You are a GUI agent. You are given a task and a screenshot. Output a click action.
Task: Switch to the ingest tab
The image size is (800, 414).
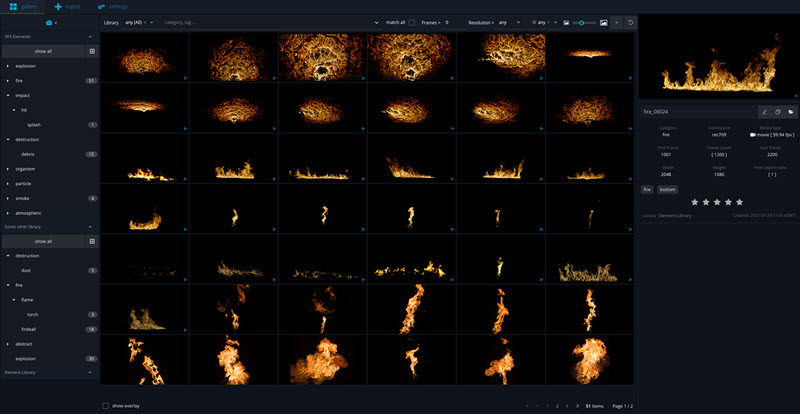(x=67, y=7)
